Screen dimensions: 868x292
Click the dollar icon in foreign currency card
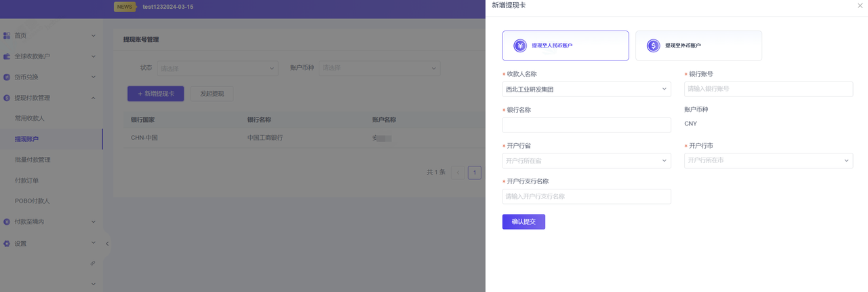(653, 45)
